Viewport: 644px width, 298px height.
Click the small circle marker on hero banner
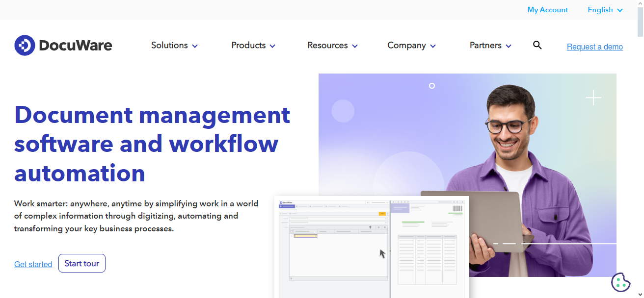[432, 85]
